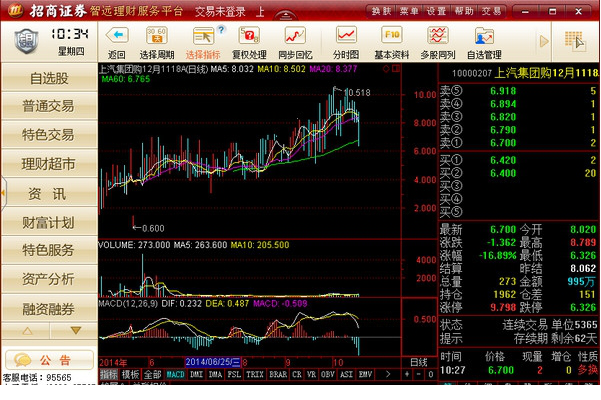Open the 理财超市 sidebar section
Viewport: 601px width, 400px height.
(x=49, y=164)
